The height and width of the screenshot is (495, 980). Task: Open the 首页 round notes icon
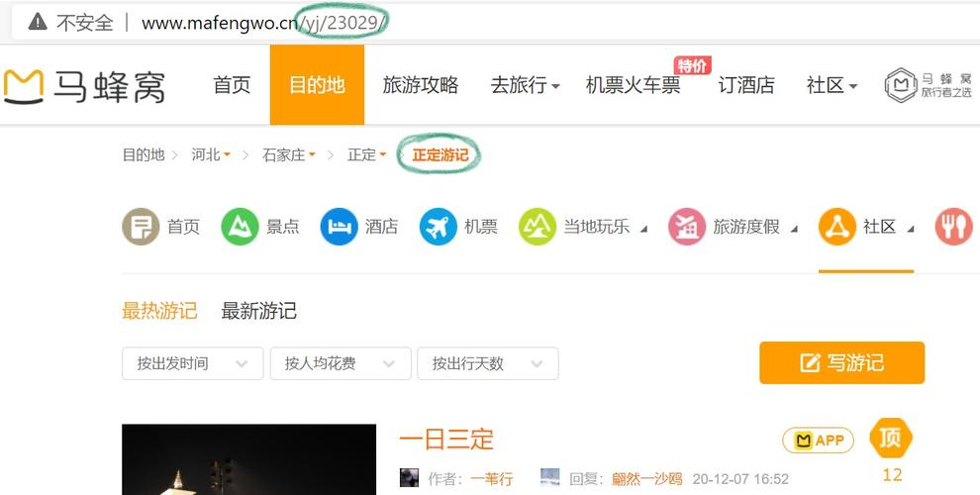click(x=141, y=227)
